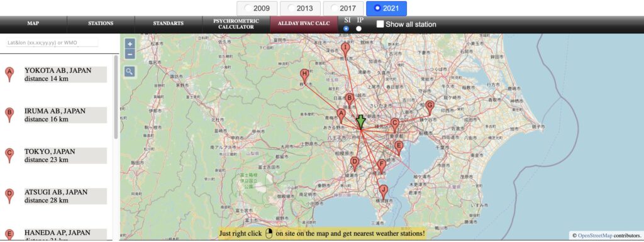Follow the OpenStreetMap contributors link
644x242 pixels.
click(x=595, y=236)
